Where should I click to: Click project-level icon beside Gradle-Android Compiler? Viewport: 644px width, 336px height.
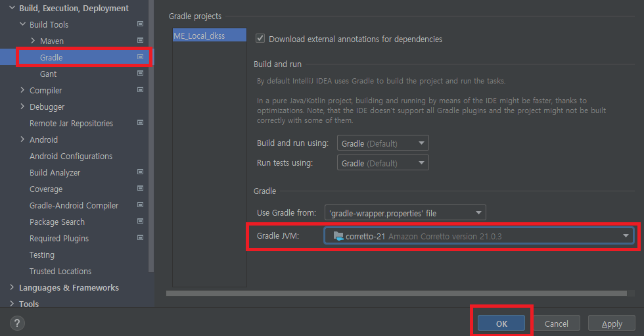click(x=140, y=204)
